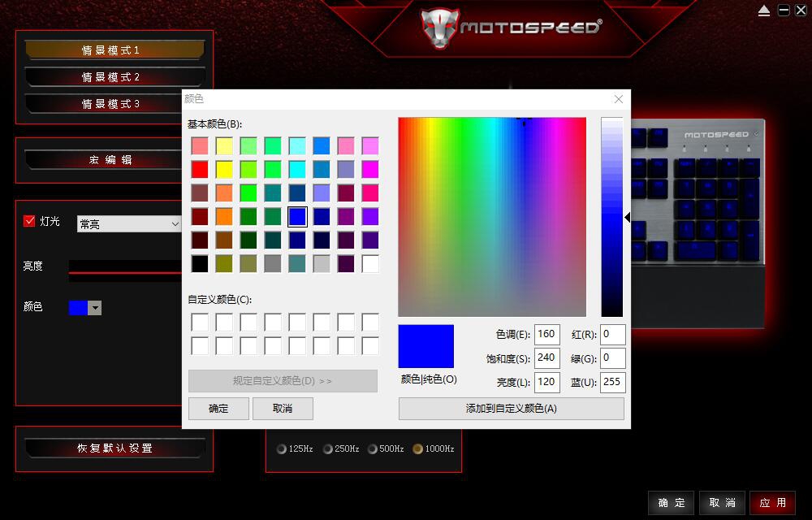Pick the yellow basic color swatch
This screenshot has height=520, width=812.
coord(224,169)
